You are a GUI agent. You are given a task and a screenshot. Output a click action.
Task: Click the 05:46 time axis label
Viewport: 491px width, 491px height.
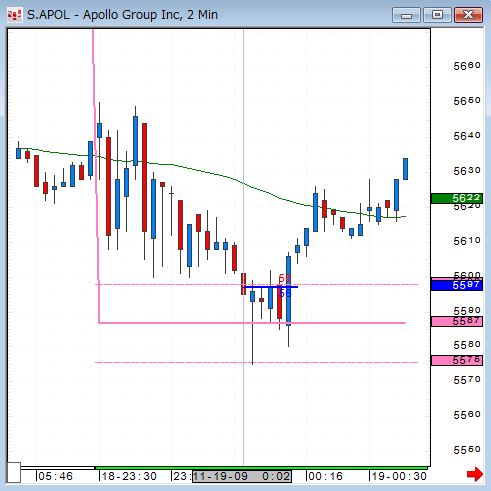tap(55, 476)
